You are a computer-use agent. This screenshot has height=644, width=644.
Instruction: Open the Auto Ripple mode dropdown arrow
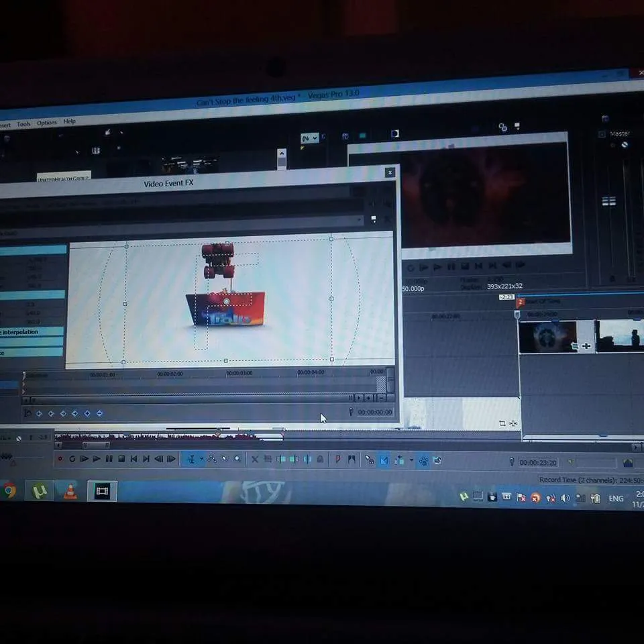pos(411,461)
